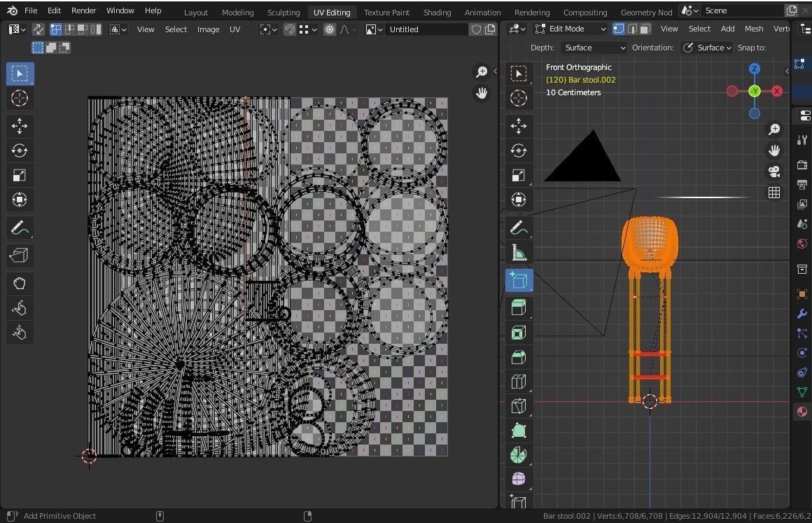812x523 pixels.
Task: Toggle fake user shield for Untitled image
Action: click(476, 29)
